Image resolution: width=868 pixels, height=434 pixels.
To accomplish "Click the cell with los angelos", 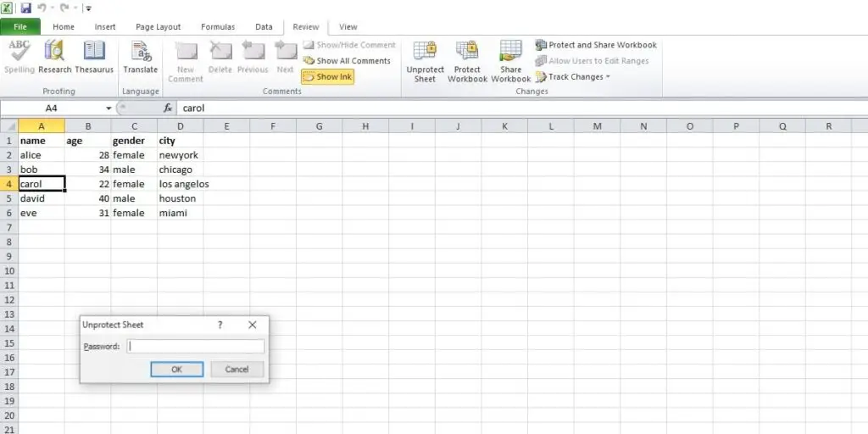I will point(181,184).
